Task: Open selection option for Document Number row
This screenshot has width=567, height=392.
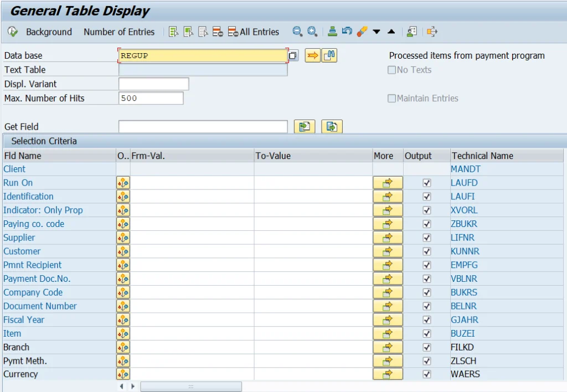Action: pos(123,306)
